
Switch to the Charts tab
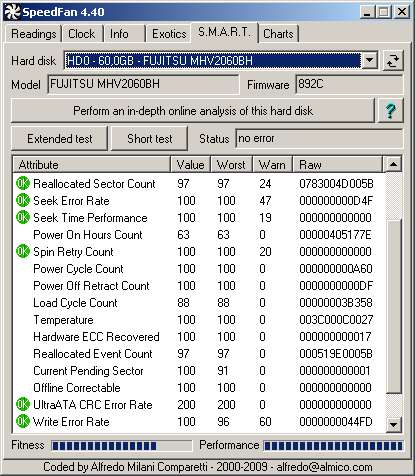[x=278, y=34]
